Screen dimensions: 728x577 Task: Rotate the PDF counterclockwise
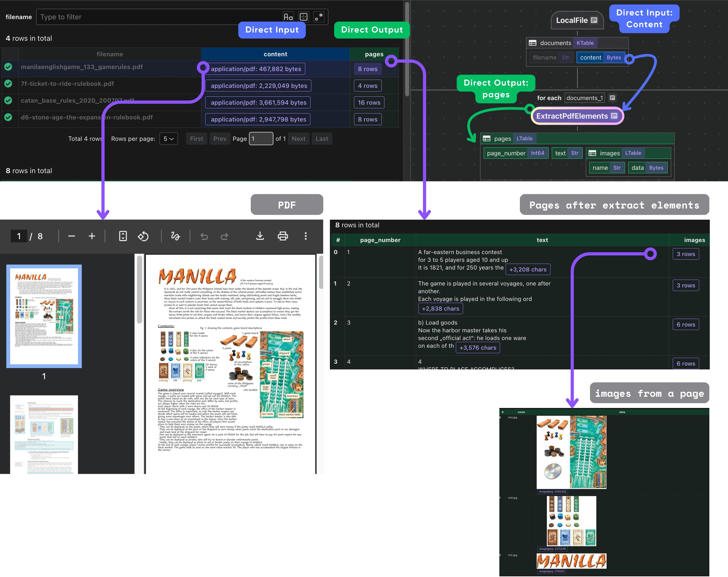(143, 236)
